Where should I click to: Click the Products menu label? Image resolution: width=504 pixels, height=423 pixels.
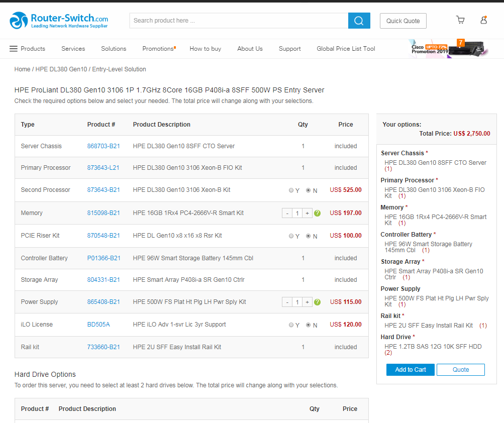pyautogui.click(x=33, y=49)
